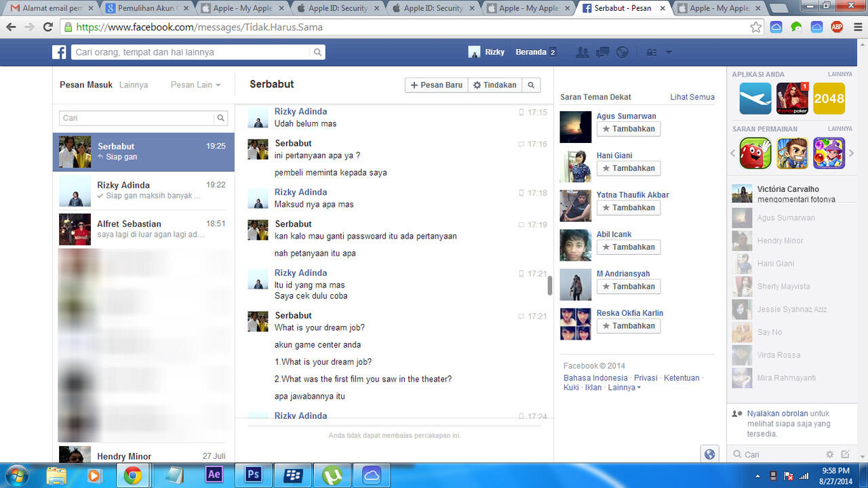
Task: Click the search magnifier in Facebook's top bar
Action: [x=317, y=52]
